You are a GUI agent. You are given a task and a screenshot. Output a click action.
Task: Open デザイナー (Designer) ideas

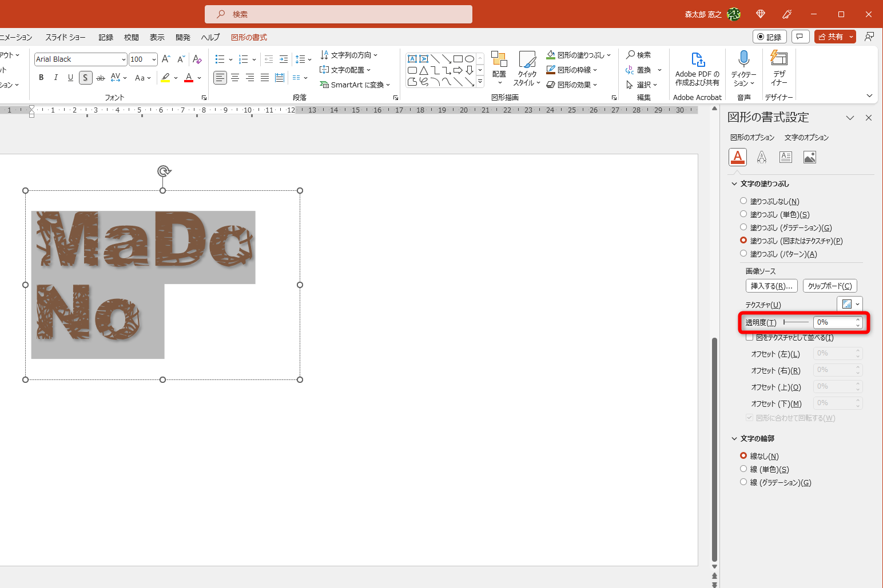tap(779, 69)
